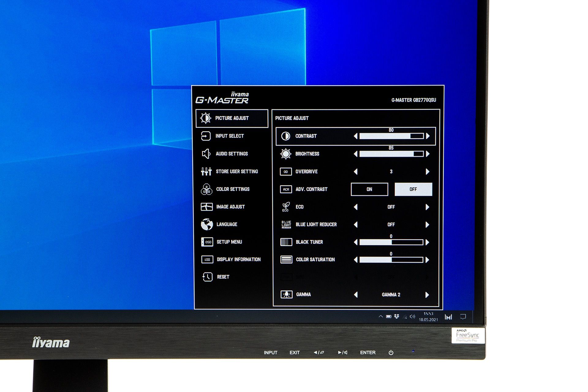Open the Audio Settings speaker icon
The height and width of the screenshot is (392, 588).
pyautogui.click(x=206, y=154)
